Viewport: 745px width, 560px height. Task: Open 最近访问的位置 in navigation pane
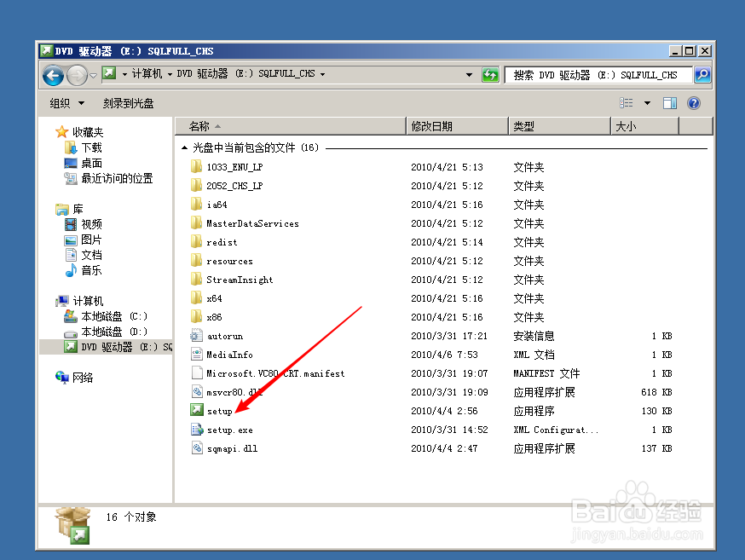[x=117, y=179]
